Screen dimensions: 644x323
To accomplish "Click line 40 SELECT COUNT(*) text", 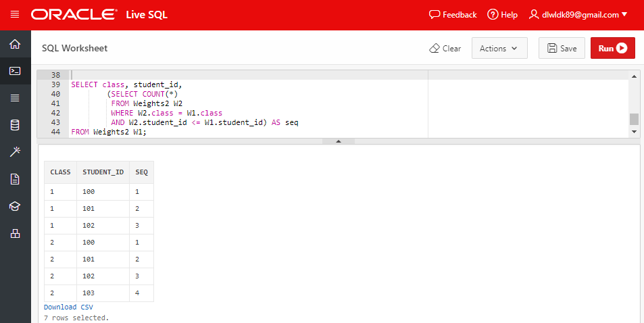I will point(142,94).
